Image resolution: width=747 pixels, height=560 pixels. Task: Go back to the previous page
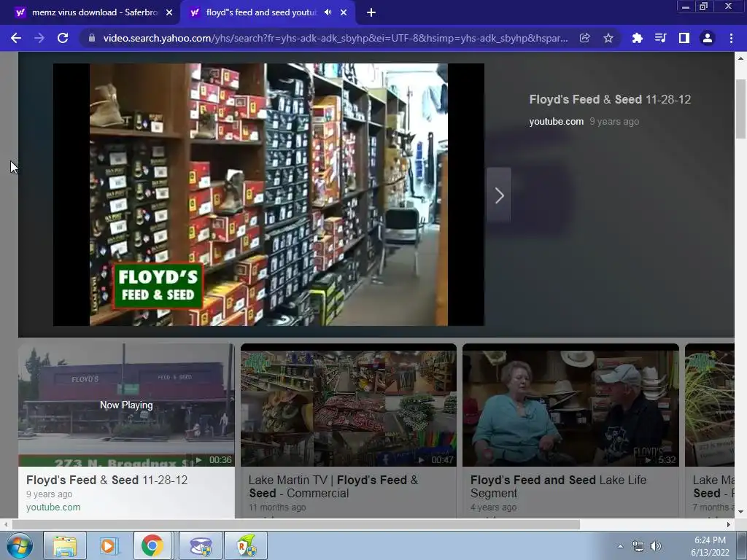click(16, 38)
